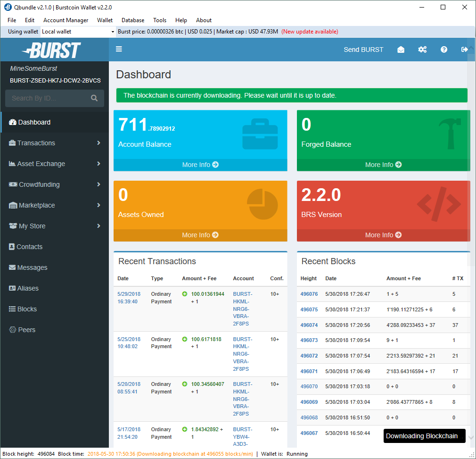
Task: Open Contacts in the sidebar
Action: [x=55, y=247]
